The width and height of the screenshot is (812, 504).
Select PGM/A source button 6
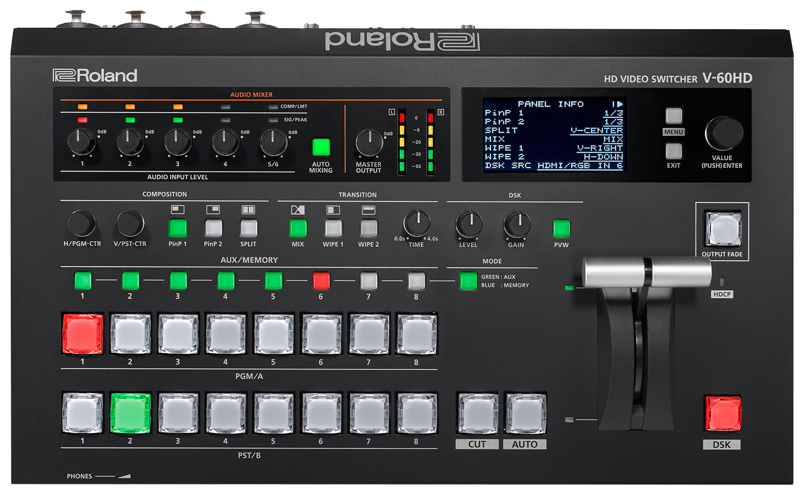(321, 334)
